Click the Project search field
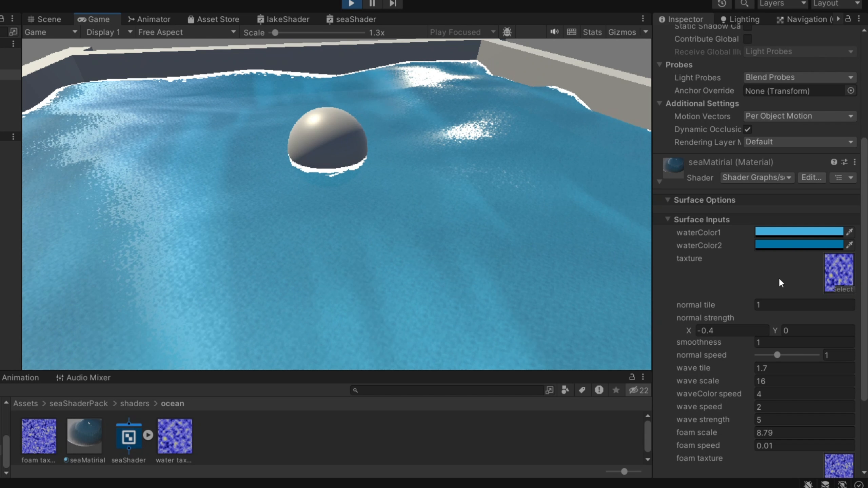Viewport: 868px width, 488px height. pos(447,390)
